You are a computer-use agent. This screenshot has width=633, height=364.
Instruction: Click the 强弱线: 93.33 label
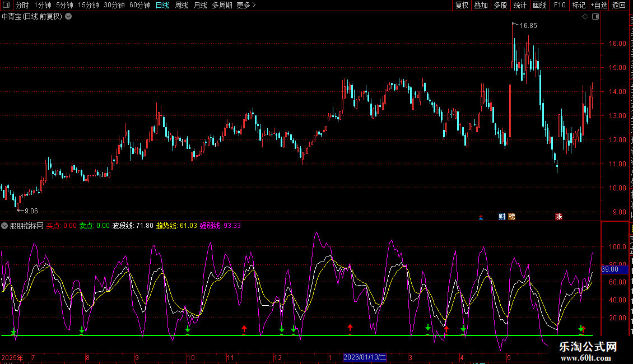pos(220,226)
